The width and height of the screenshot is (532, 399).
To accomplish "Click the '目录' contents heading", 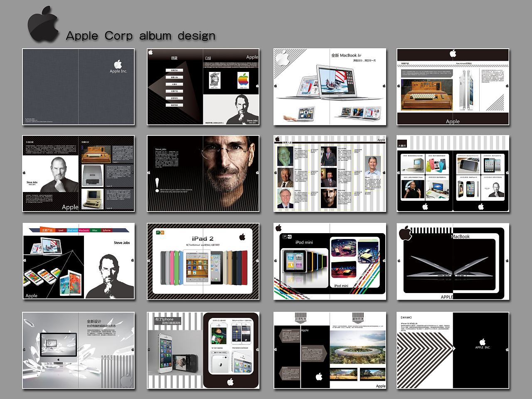I will tap(175, 59).
